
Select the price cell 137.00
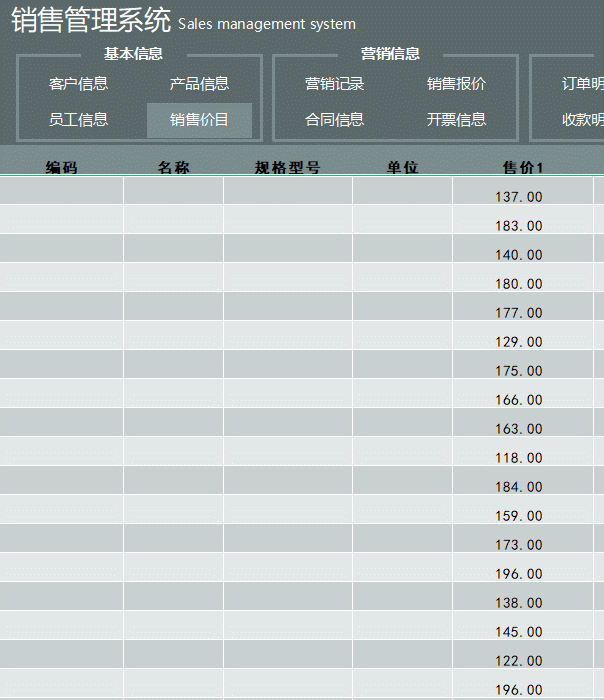523,191
